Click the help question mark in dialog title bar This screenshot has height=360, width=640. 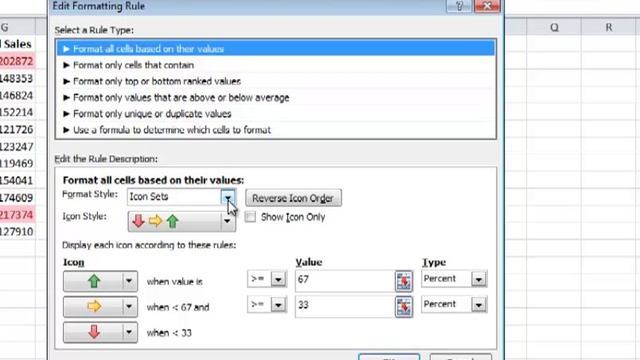click(460, 6)
